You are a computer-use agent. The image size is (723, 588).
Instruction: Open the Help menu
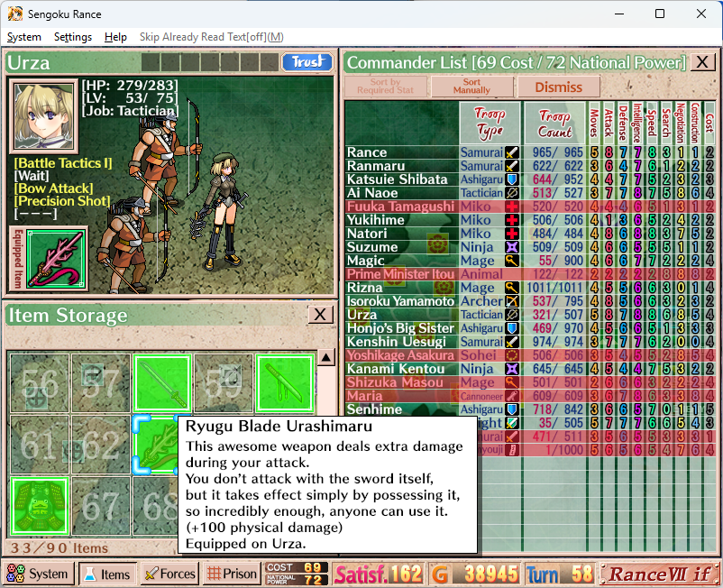[115, 37]
